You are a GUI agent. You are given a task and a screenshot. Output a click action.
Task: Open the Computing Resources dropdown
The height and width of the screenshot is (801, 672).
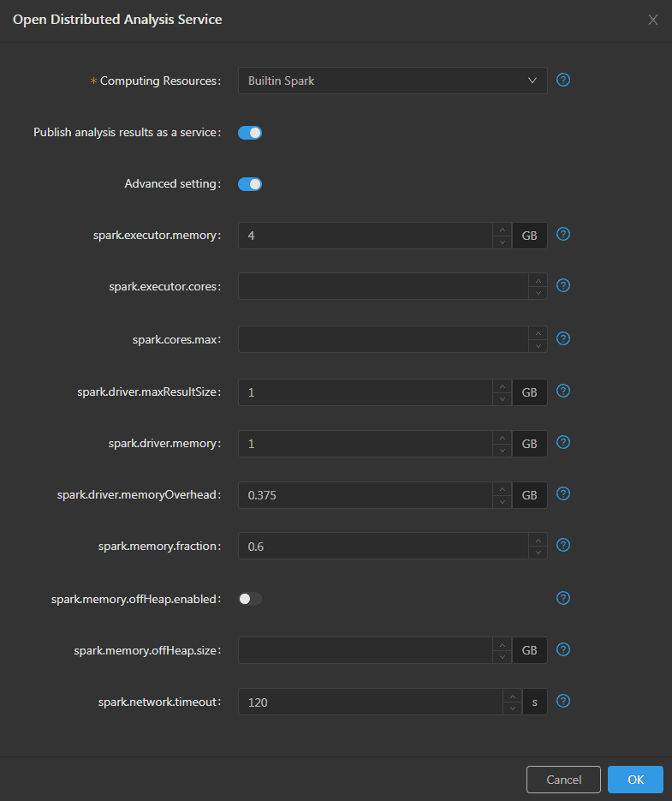click(392, 81)
